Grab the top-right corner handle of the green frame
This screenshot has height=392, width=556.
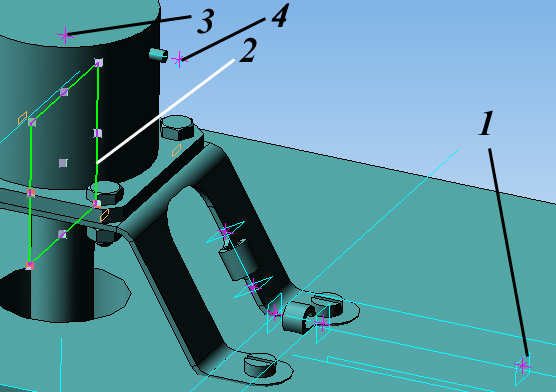(99, 63)
